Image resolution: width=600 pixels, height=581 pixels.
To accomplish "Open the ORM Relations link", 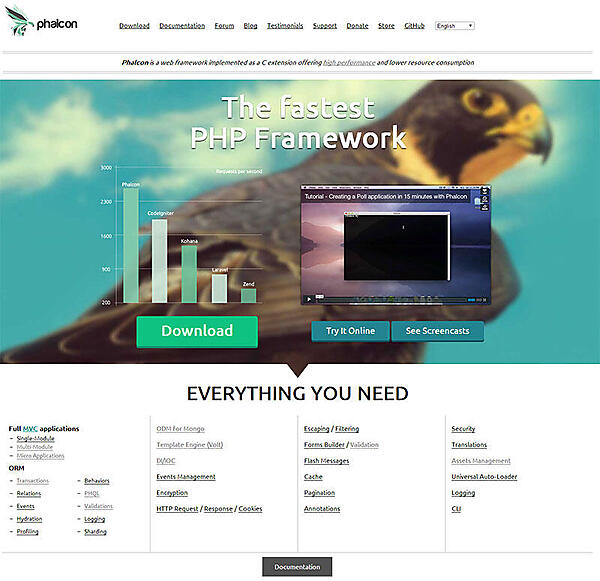I will point(29,493).
